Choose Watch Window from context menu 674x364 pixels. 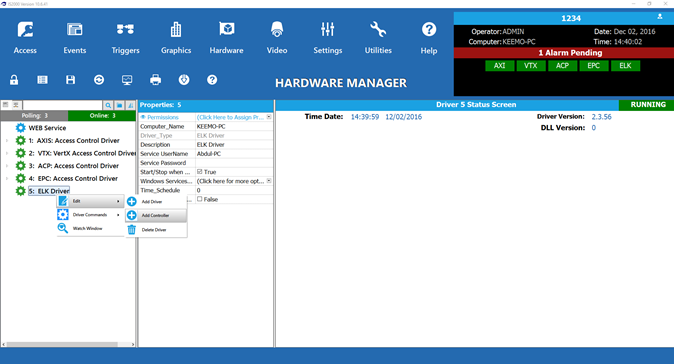click(90, 228)
